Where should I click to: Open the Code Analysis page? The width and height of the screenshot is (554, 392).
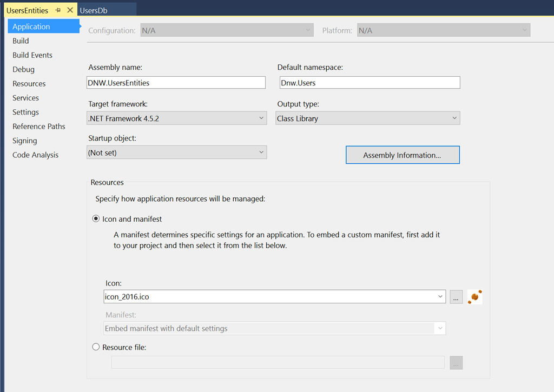coord(35,155)
